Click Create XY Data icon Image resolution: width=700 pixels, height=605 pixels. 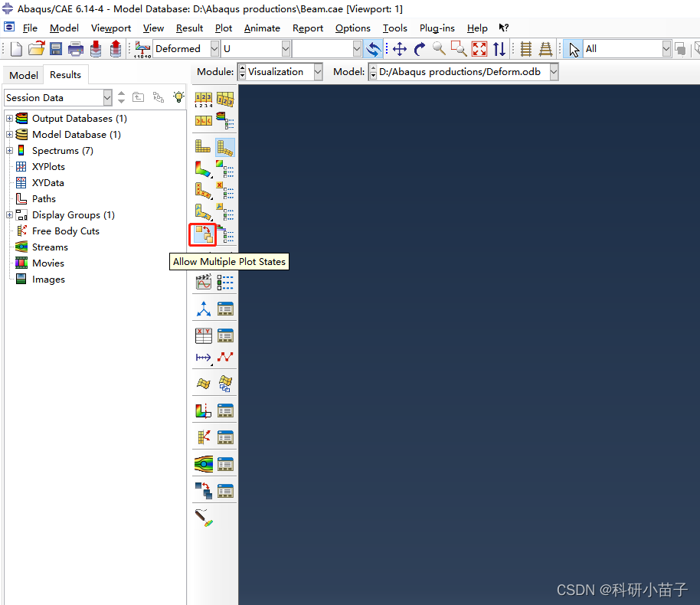(x=204, y=335)
